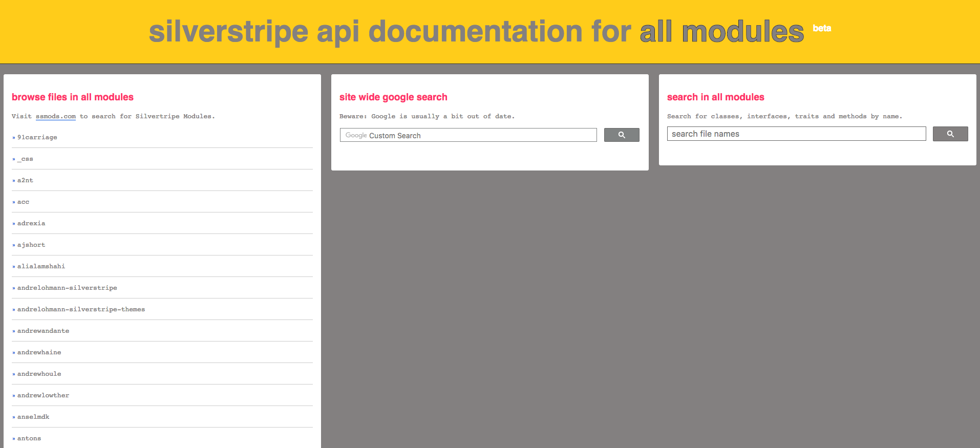Open the 91carriage module link

point(37,137)
